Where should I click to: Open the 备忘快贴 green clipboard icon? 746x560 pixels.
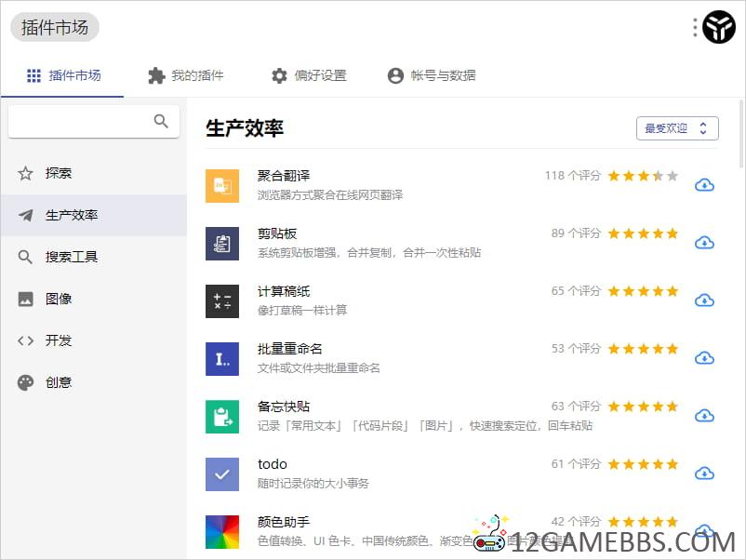pyautogui.click(x=222, y=416)
